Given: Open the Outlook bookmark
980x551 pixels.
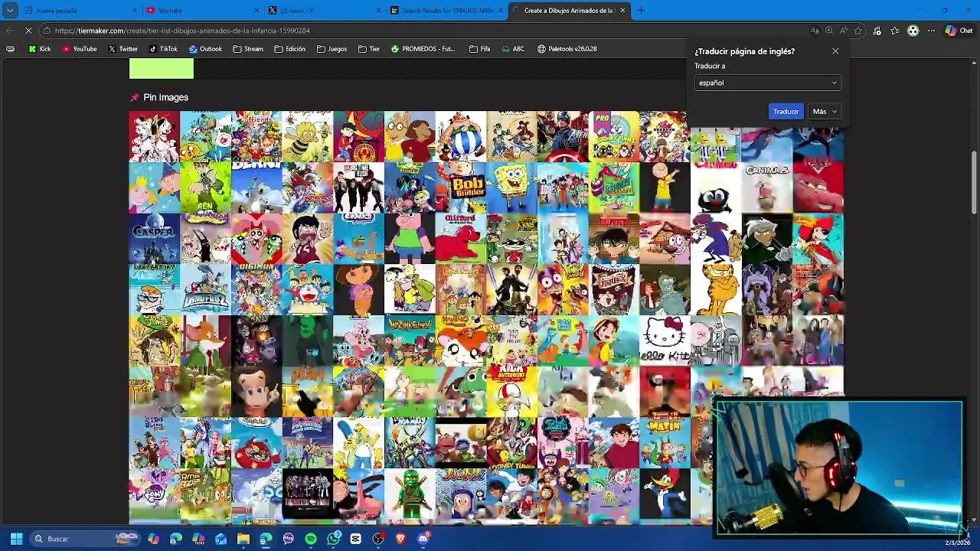Looking at the screenshot, I should pyautogui.click(x=205, y=49).
